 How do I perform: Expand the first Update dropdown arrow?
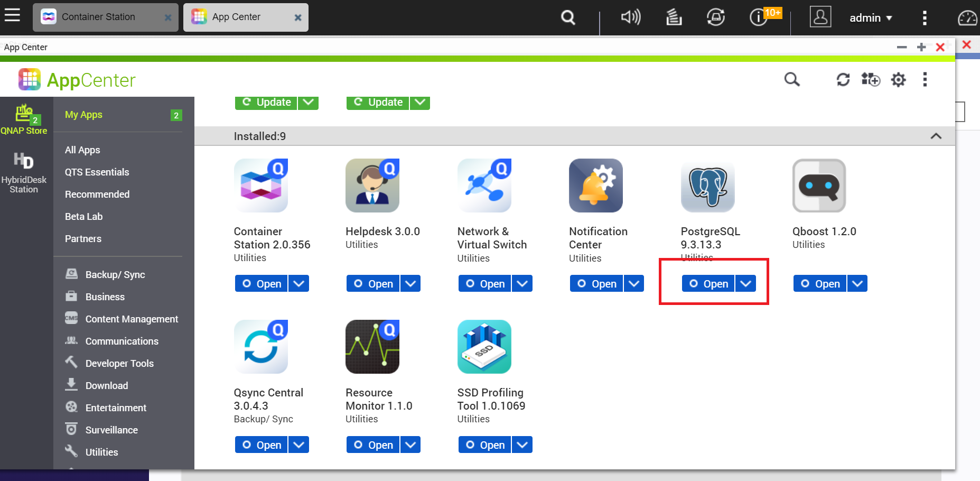pyautogui.click(x=309, y=103)
